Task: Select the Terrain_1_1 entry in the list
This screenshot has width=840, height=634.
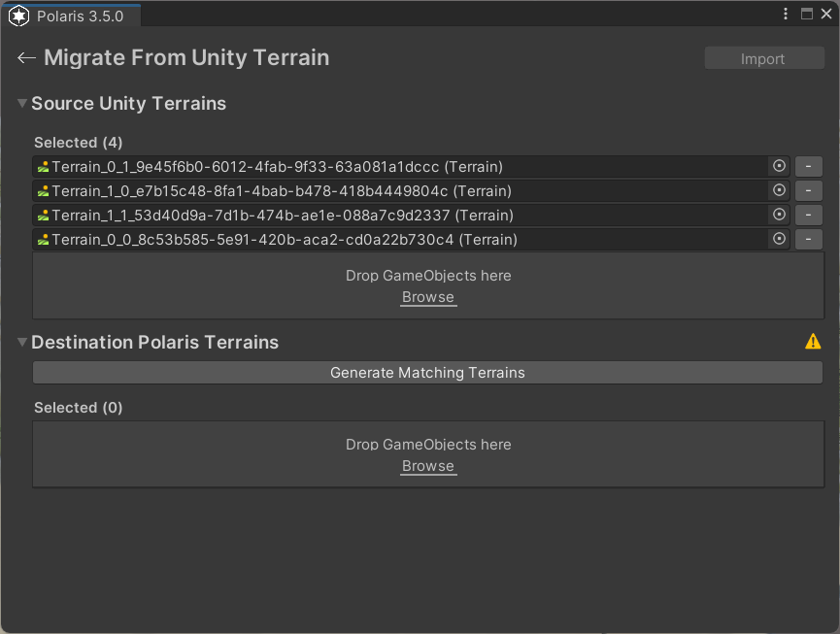Action: pyautogui.click(x=400, y=216)
